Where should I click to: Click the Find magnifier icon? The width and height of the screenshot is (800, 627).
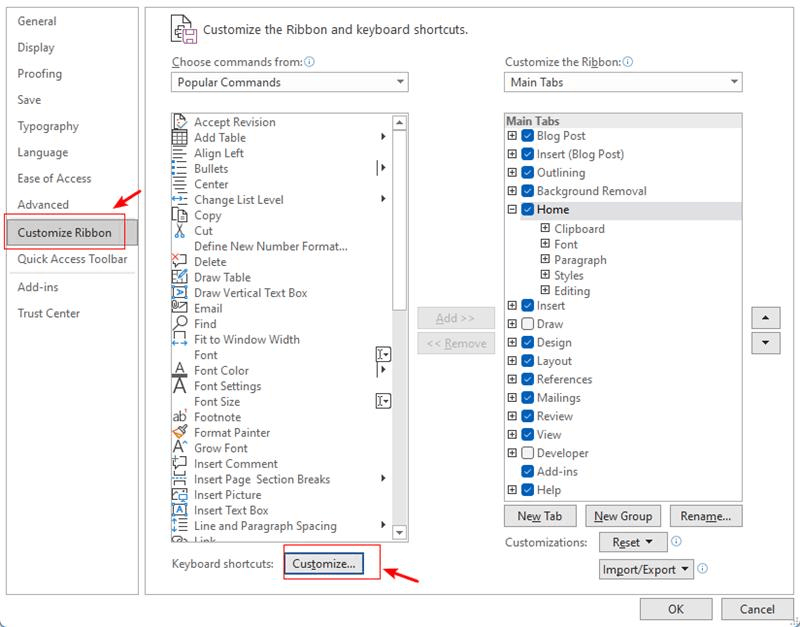pos(180,324)
